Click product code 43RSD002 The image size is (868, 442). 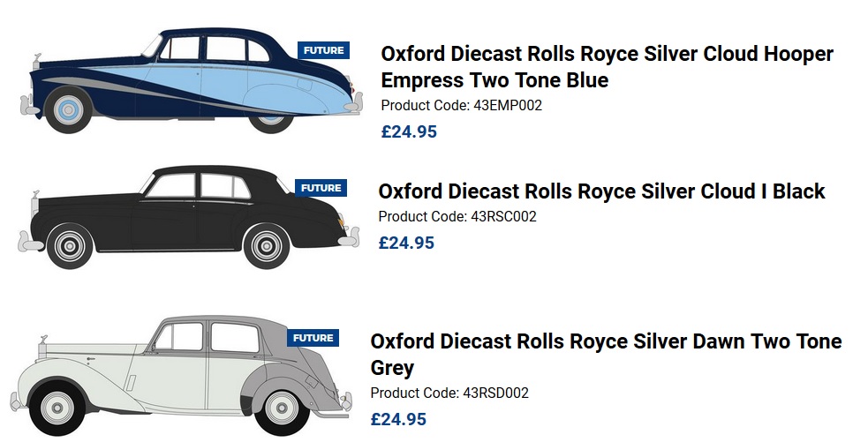point(449,393)
